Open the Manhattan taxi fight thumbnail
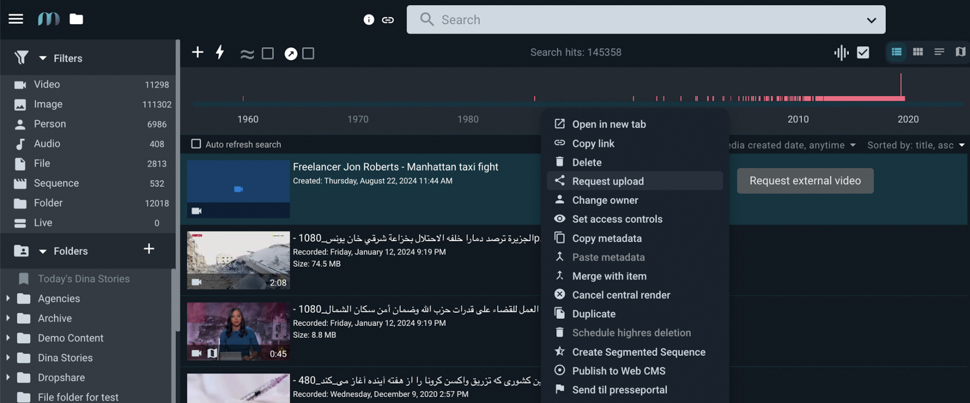The width and height of the screenshot is (970, 403). pyautogui.click(x=238, y=189)
